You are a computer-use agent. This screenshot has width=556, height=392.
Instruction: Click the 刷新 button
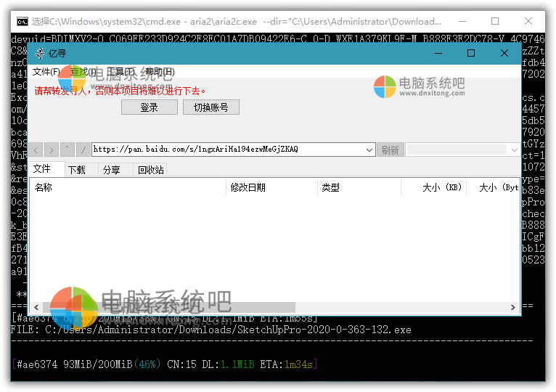tap(390, 150)
